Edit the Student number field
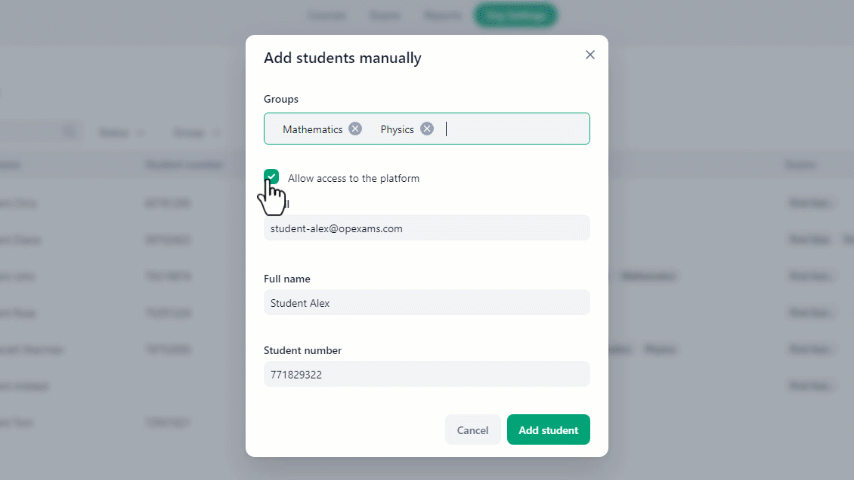Viewport: 854px width, 480px height. 426,374
